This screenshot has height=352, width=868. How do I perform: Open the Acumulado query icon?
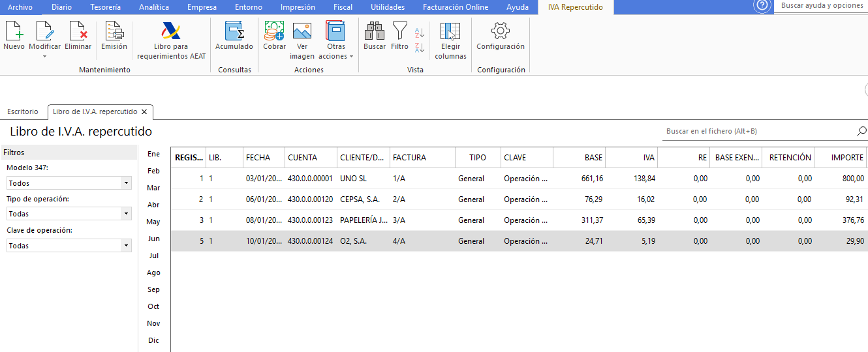click(234, 31)
